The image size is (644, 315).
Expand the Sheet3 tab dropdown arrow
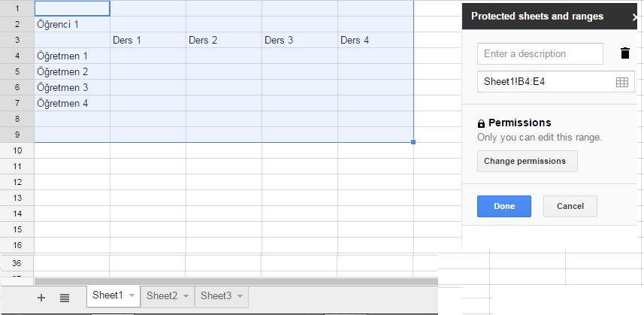pyautogui.click(x=240, y=296)
